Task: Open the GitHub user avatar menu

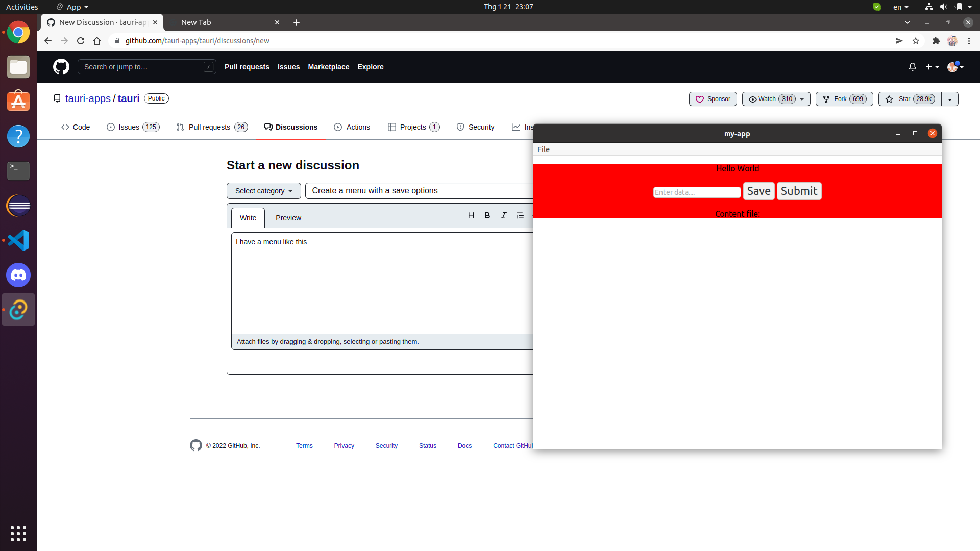Action: click(x=955, y=67)
